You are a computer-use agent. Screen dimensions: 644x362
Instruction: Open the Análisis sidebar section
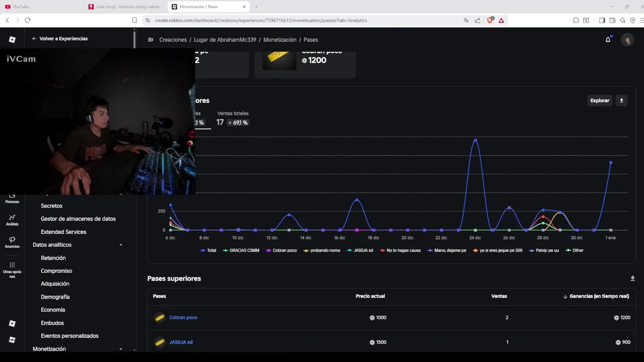[12, 220]
